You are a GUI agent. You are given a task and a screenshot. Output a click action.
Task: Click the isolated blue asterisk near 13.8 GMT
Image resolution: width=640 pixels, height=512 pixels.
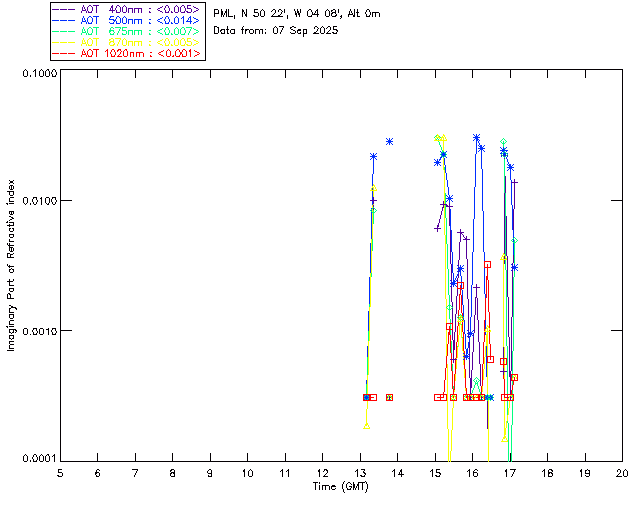click(389, 141)
